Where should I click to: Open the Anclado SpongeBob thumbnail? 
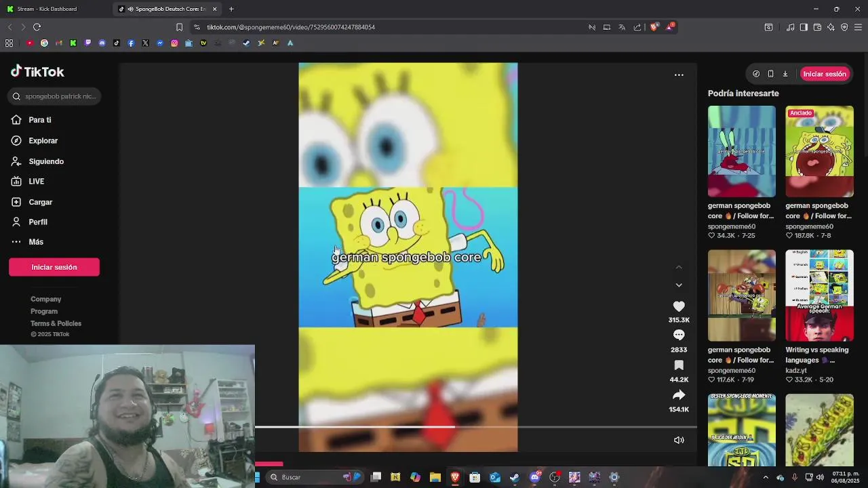coord(819,151)
